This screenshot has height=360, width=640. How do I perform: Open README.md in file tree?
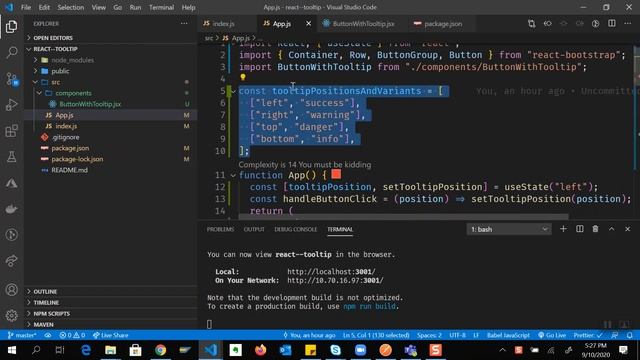(110, 170)
